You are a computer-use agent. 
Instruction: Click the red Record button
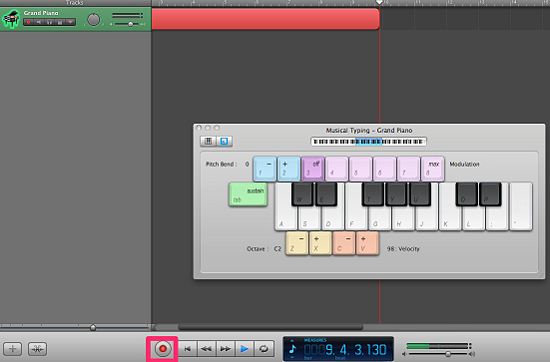tap(162, 349)
